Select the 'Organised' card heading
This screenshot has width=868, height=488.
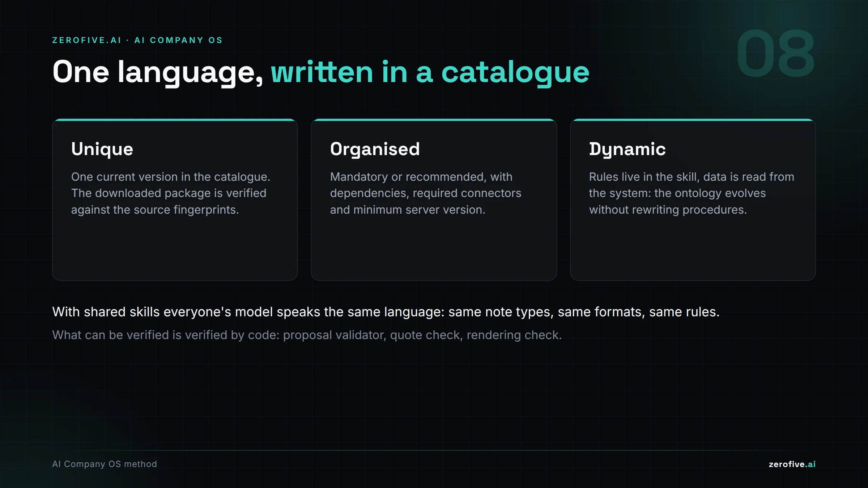(375, 149)
